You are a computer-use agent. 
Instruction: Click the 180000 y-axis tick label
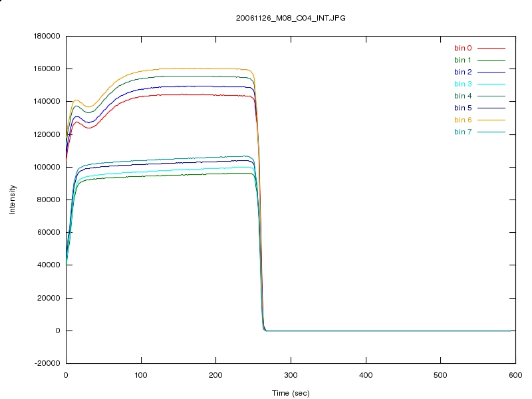47,36
